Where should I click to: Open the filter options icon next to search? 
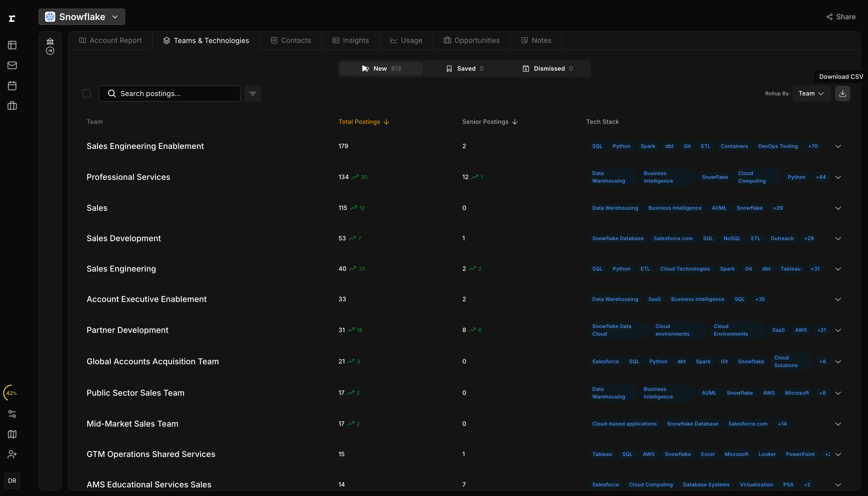click(x=252, y=93)
